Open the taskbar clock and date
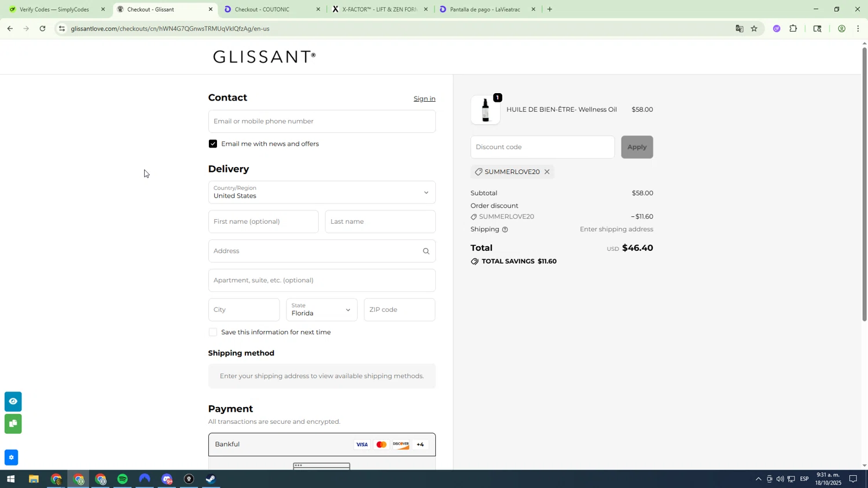Viewport: 868px width, 488px height. (827, 479)
